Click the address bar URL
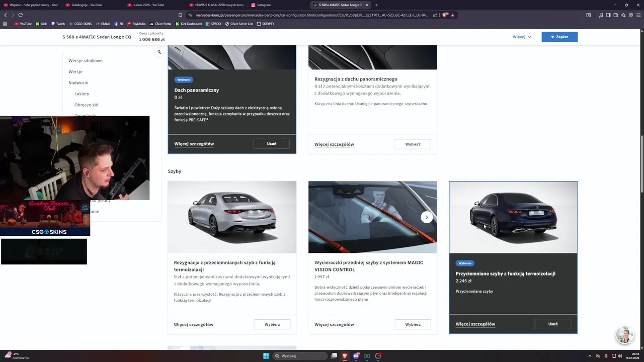The width and height of the screenshot is (644, 362). [312, 15]
